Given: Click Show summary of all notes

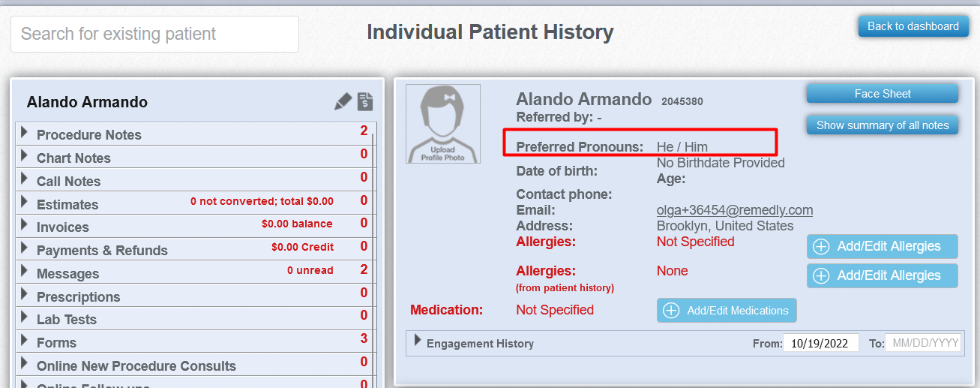Looking at the screenshot, I should point(883,125).
